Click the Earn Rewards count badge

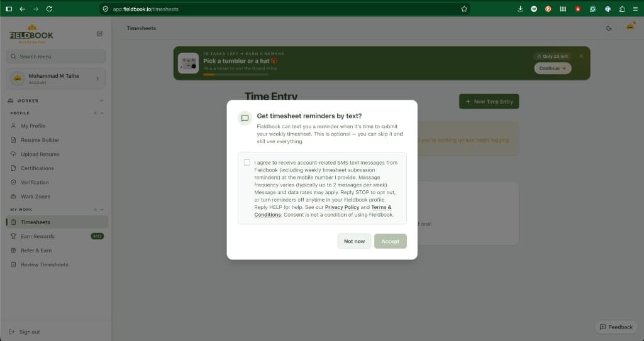click(97, 236)
